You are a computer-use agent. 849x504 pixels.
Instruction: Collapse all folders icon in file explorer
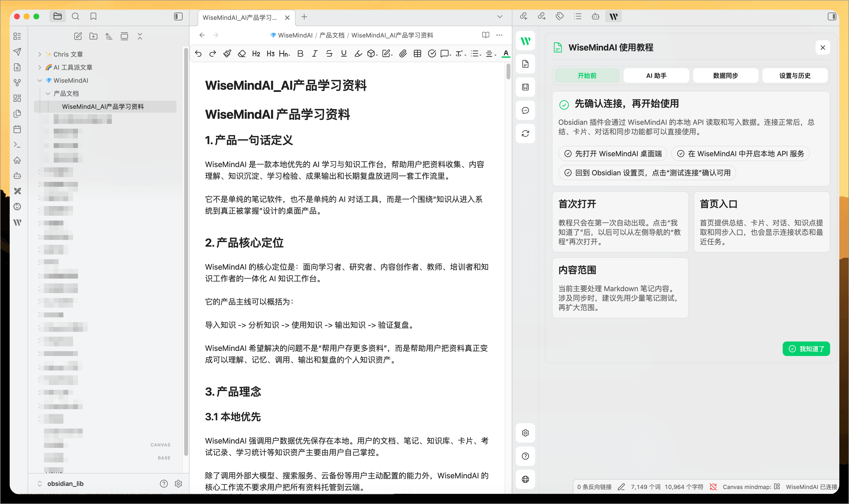click(140, 36)
